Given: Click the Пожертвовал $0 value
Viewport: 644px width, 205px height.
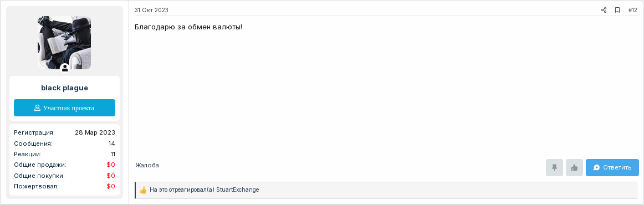Looking at the screenshot, I should point(111,187).
